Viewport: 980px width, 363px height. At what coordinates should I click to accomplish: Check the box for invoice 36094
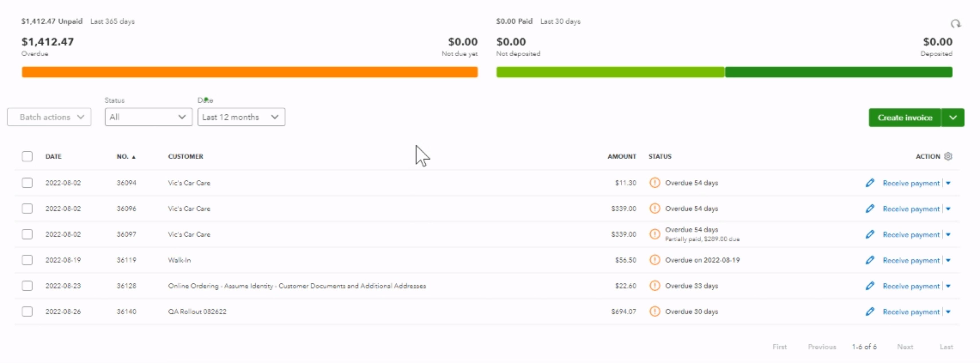[27, 183]
